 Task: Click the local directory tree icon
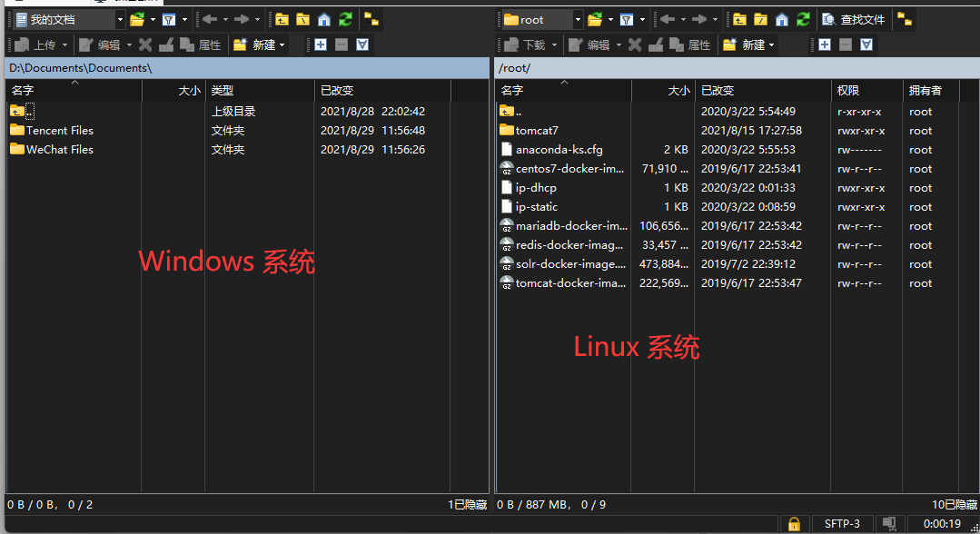(371, 20)
